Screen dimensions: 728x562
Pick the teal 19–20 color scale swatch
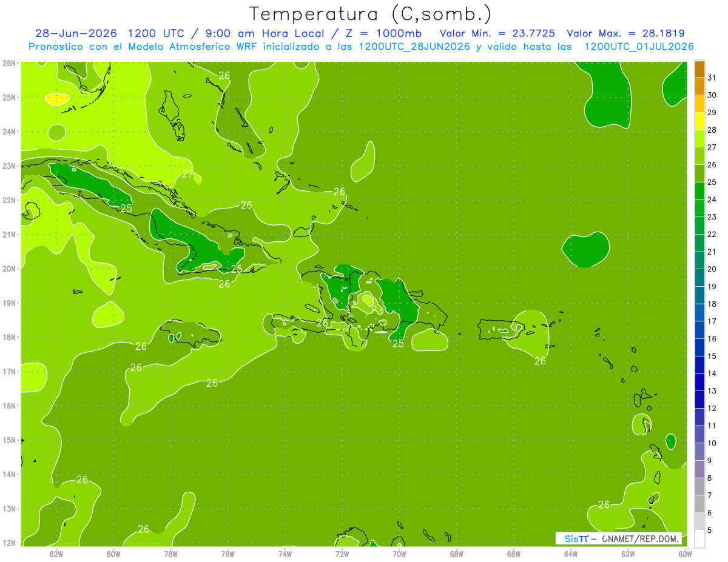point(699,278)
